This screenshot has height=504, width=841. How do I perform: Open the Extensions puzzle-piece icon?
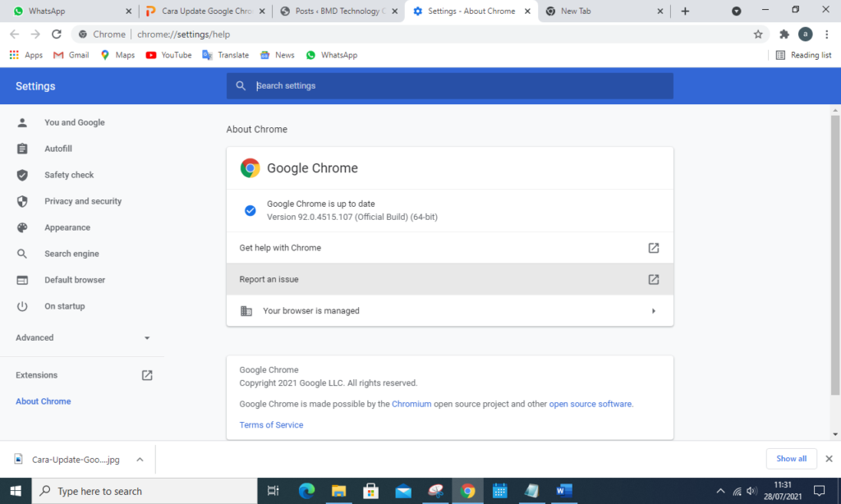784,34
